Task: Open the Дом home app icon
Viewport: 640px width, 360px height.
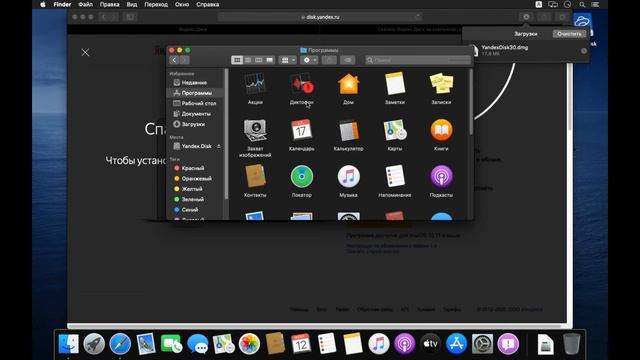Action: (x=348, y=84)
